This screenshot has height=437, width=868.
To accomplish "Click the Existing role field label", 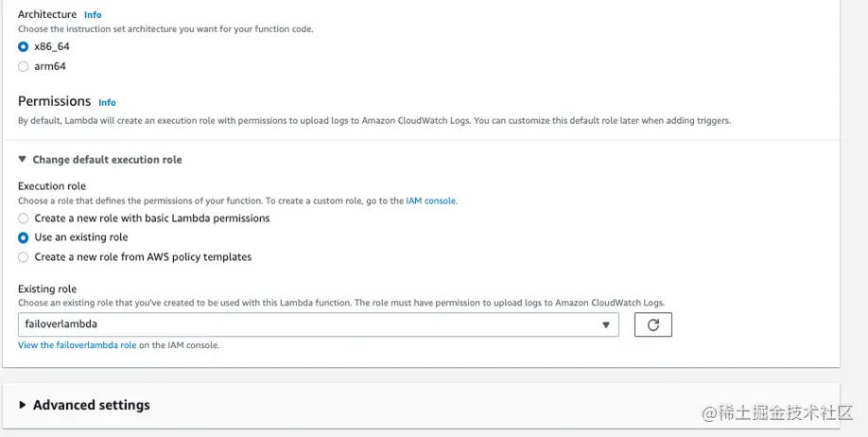I will [x=47, y=288].
